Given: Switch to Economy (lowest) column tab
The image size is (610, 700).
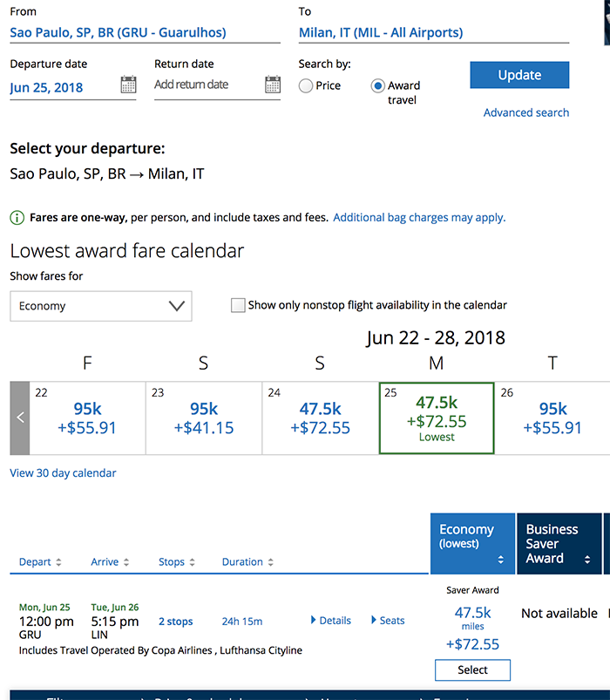Looking at the screenshot, I should click(471, 543).
